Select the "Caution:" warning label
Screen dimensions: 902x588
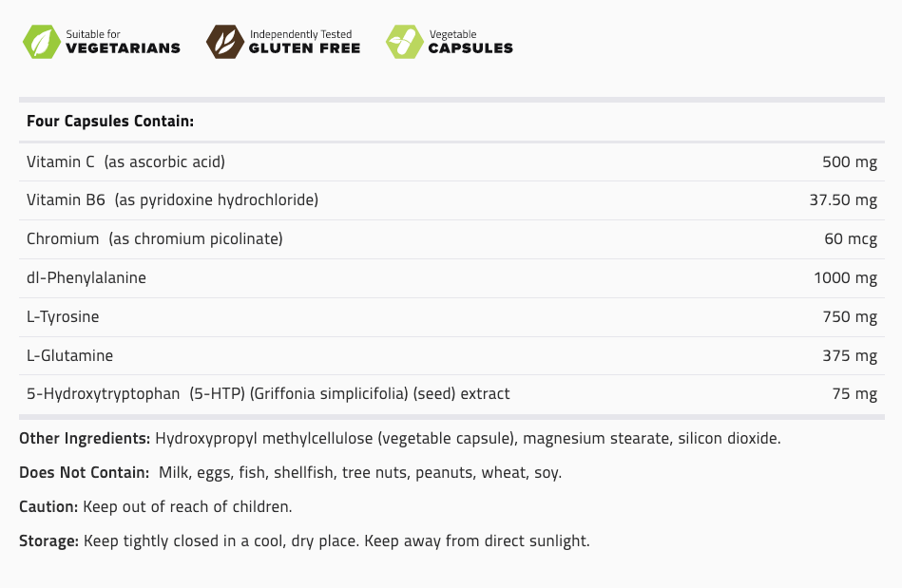(x=48, y=507)
